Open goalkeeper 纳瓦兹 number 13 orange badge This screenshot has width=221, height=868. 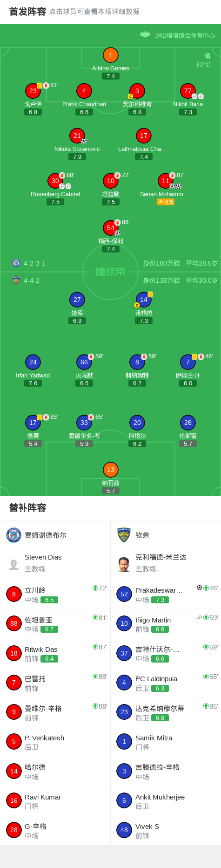111,470
